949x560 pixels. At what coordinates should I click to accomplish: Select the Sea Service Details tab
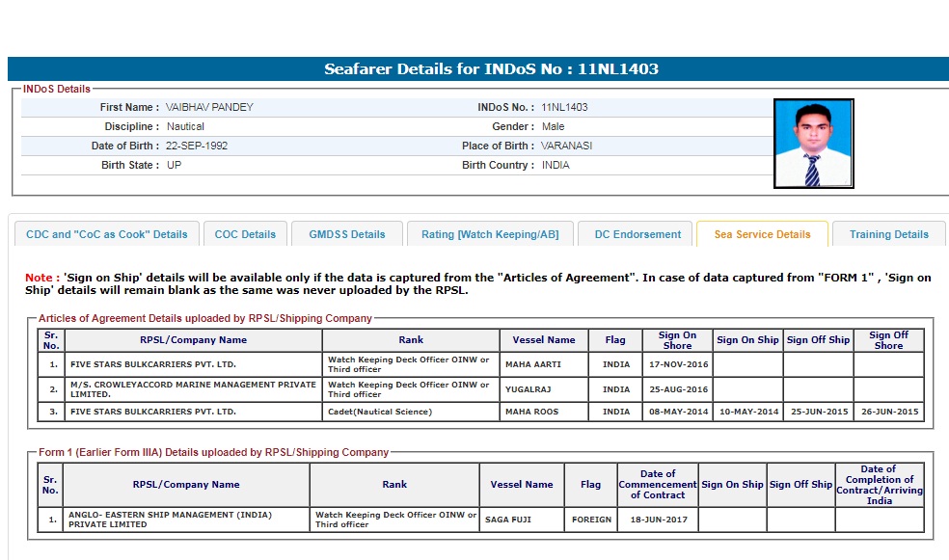[762, 234]
